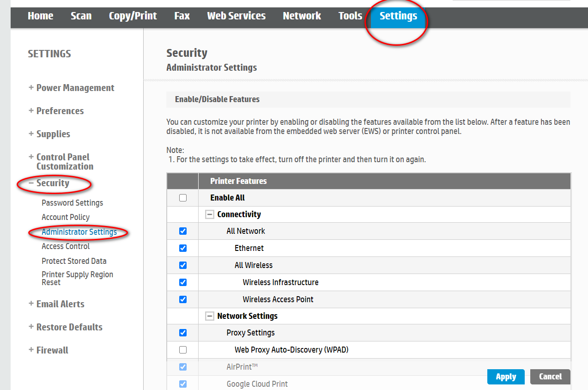588x390 pixels.
Task: Collapse the Connectivity group
Action: pos(210,214)
